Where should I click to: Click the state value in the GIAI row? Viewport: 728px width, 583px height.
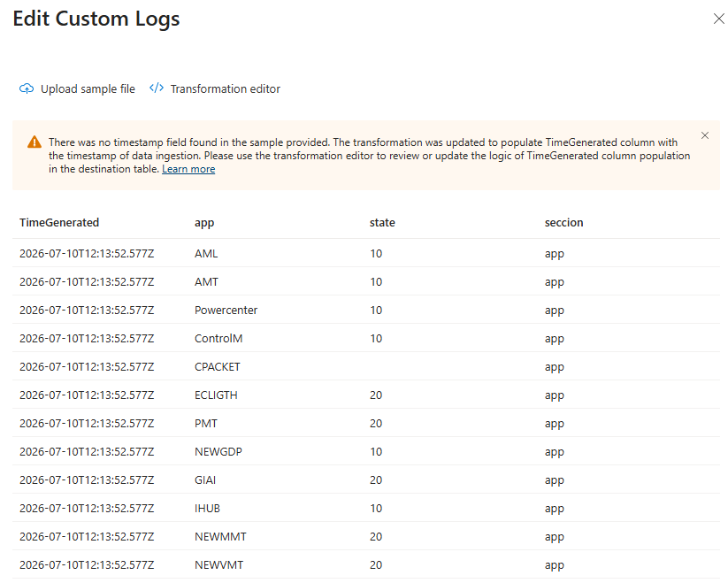coord(376,480)
